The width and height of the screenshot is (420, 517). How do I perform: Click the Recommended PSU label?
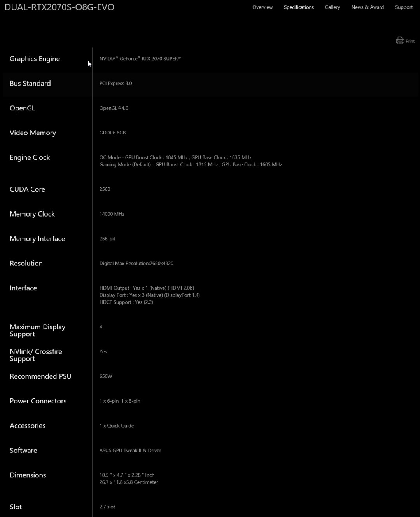[40, 376]
